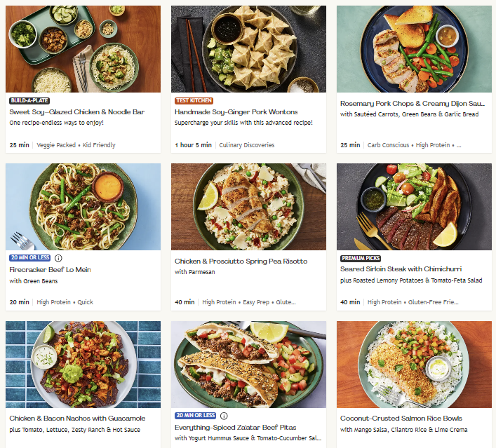The height and width of the screenshot is (448, 496).
Task: Click 20 MIN OR LESS badge above Firecracker Beef
Action: (x=29, y=258)
